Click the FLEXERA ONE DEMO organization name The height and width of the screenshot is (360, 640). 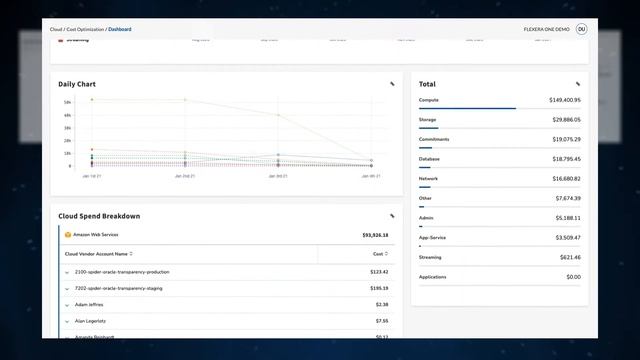pyautogui.click(x=547, y=29)
